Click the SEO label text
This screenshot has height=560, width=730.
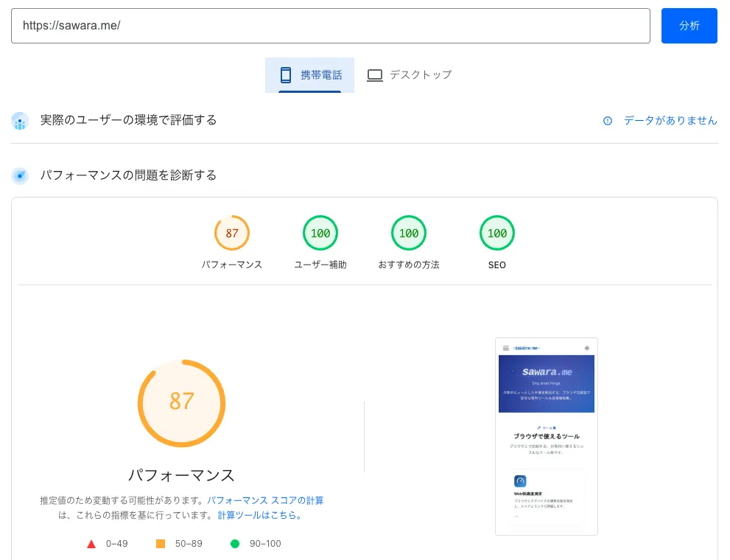click(497, 265)
